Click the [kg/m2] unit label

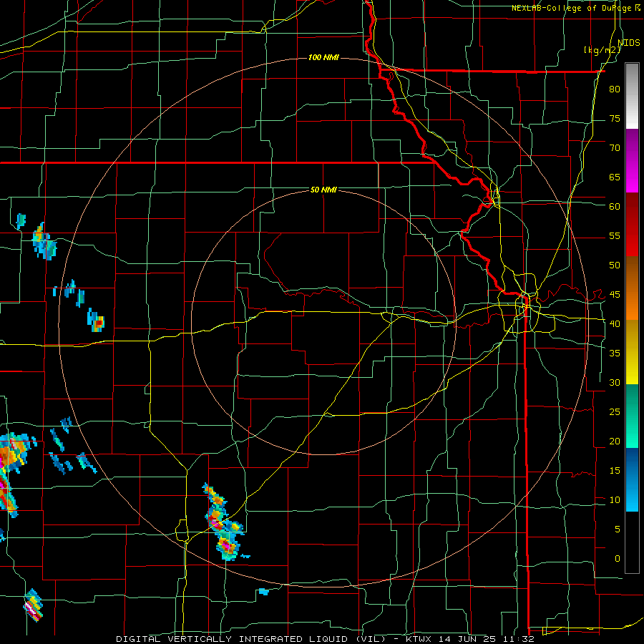click(x=602, y=50)
